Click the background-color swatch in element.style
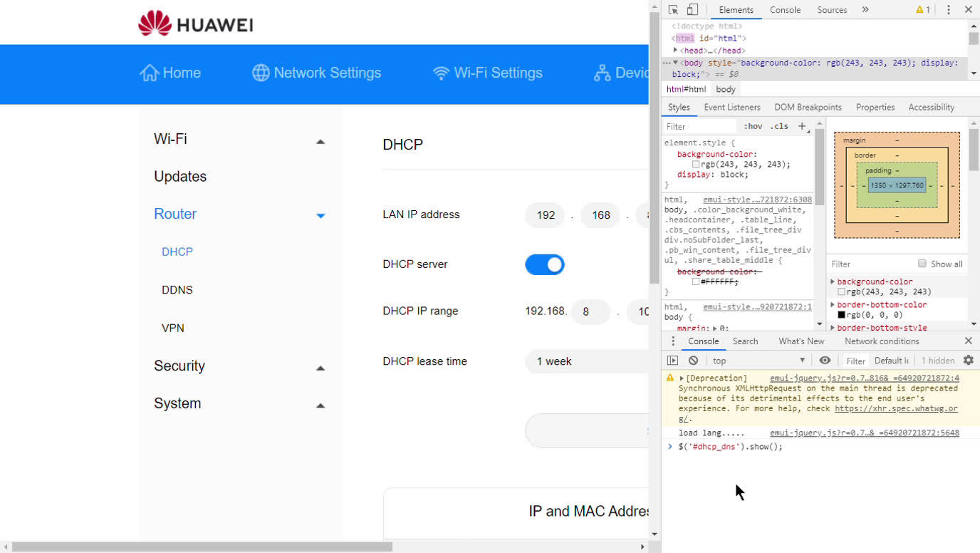This screenshot has height=553, width=980. coord(696,165)
